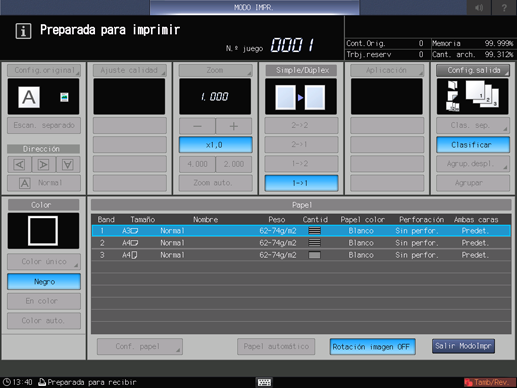Exit with Salir ModoImpr button
The width and height of the screenshot is (517, 388).
coord(463,346)
